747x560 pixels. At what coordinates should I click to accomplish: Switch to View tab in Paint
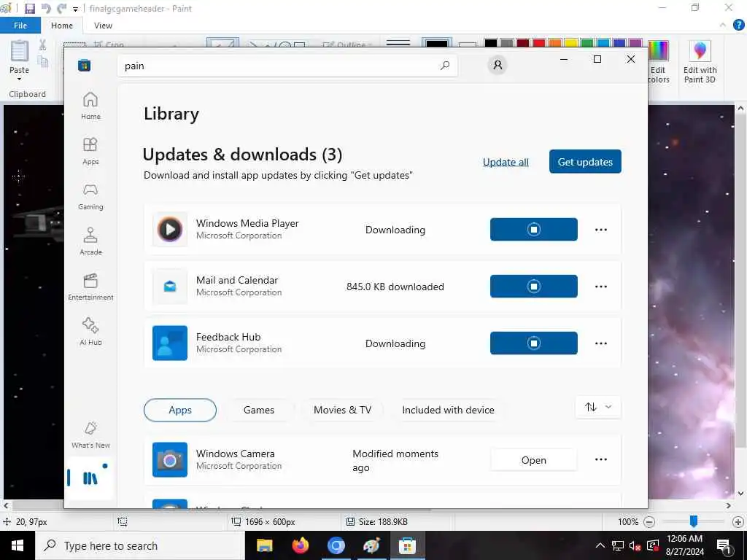103,26
